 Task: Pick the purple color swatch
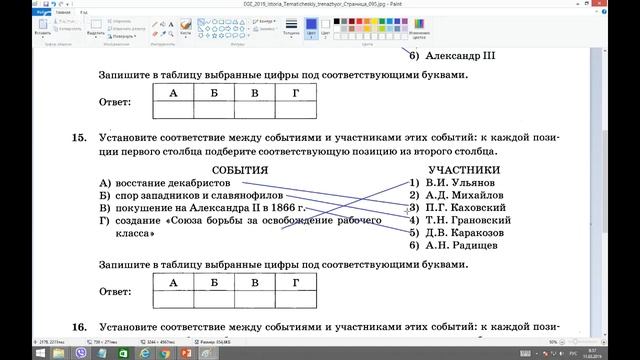(404, 21)
